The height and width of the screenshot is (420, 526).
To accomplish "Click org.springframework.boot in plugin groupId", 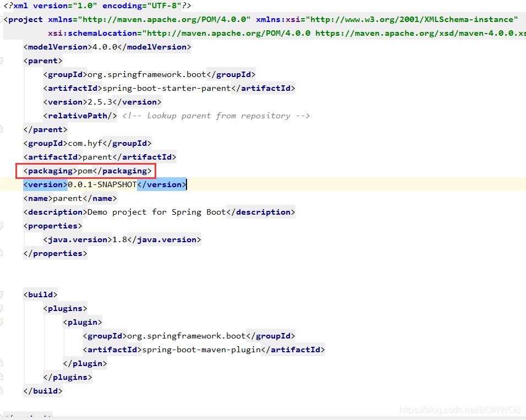I will 186,336.
